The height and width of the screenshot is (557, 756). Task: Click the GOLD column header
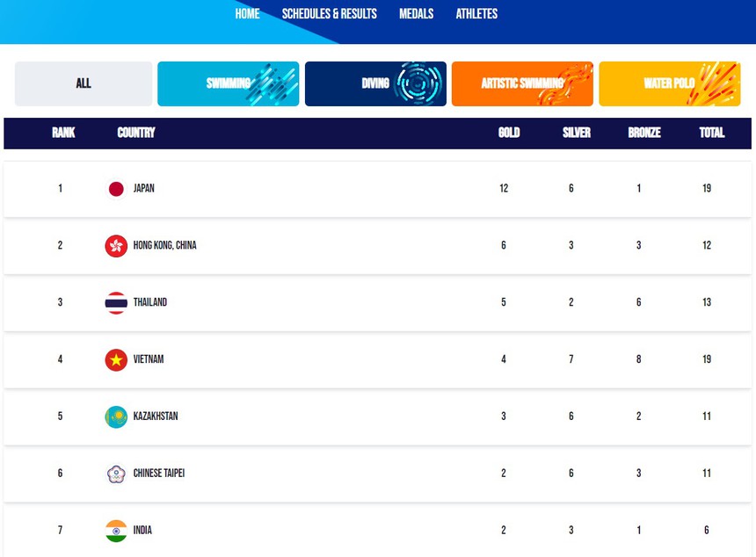point(508,133)
